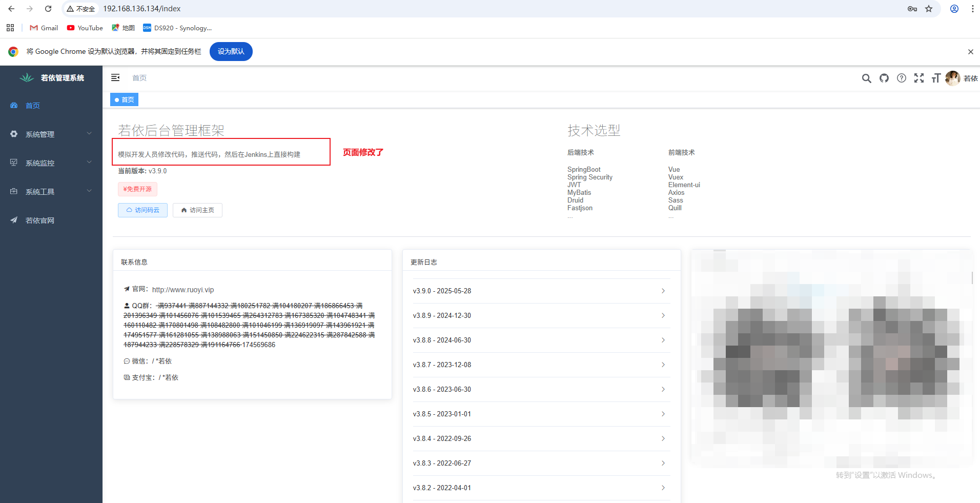Open the password key icon in address bar
The width and height of the screenshot is (980, 503).
click(912, 9)
